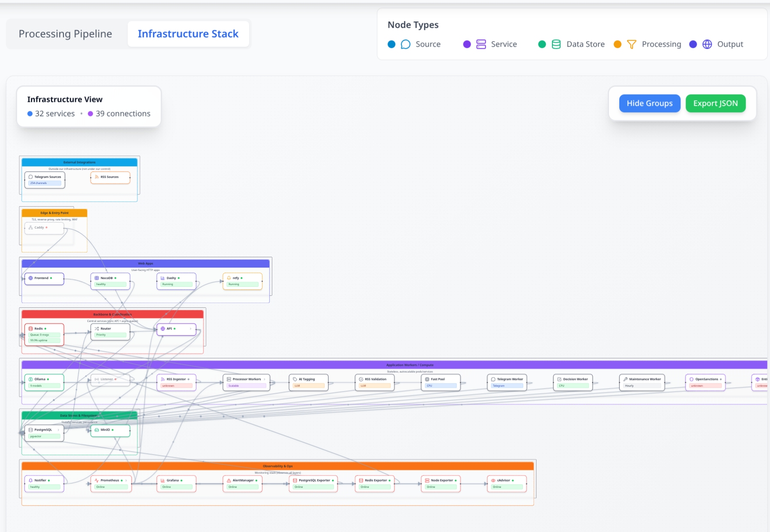This screenshot has height=532, width=770.
Task: Click the table icon on NocoDB node
Action: tap(97, 278)
